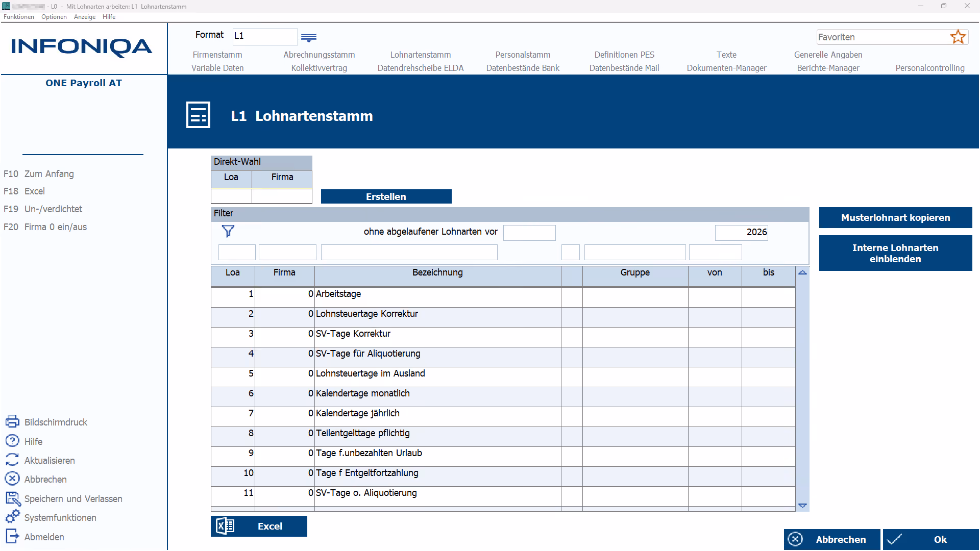Toggle Interne Lohnarten einblenden

(895, 253)
